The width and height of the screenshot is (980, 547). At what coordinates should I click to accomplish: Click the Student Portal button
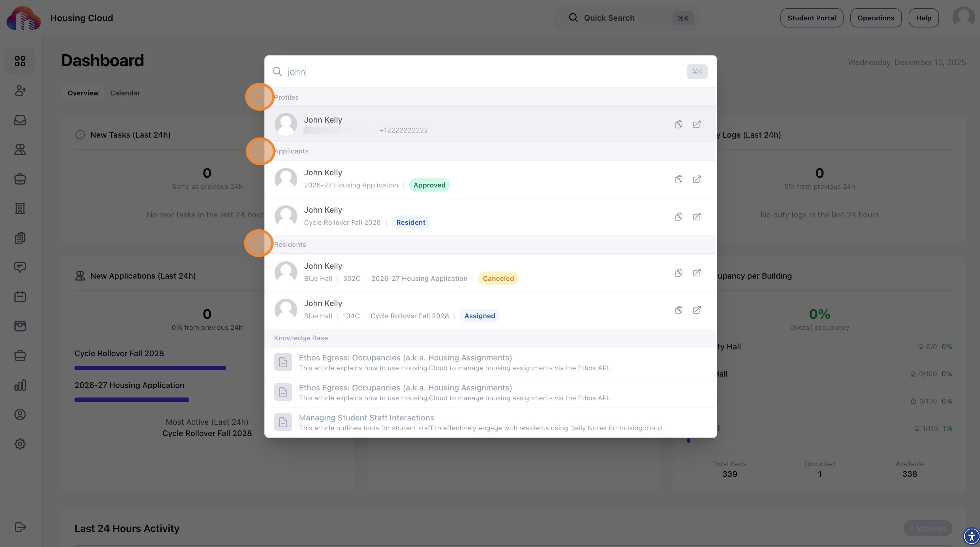[x=812, y=18]
